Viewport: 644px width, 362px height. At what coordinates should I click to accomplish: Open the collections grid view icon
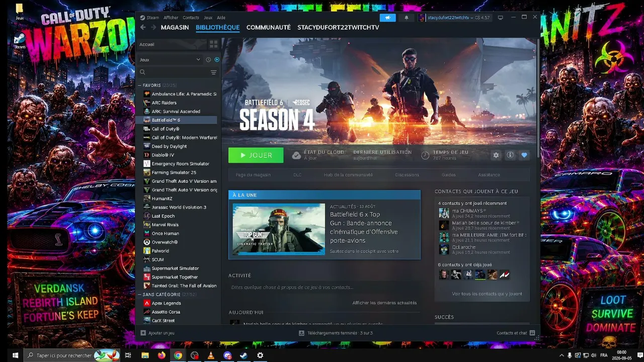coord(213,44)
